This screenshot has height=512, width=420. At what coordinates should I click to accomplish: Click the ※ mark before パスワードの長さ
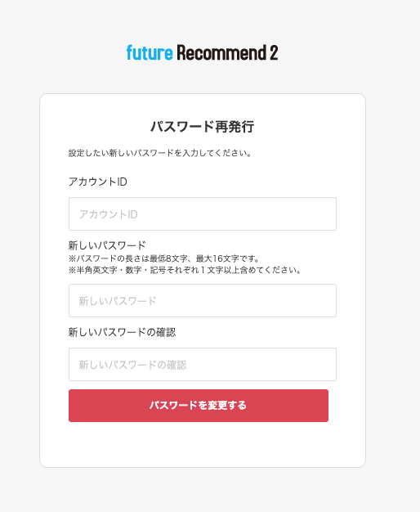pyautogui.click(x=72, y=258)
